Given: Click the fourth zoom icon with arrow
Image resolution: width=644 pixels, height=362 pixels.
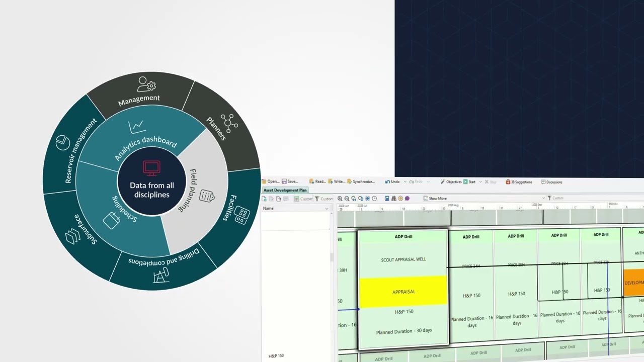Looking at the screenshot, I should click(360, 199).
